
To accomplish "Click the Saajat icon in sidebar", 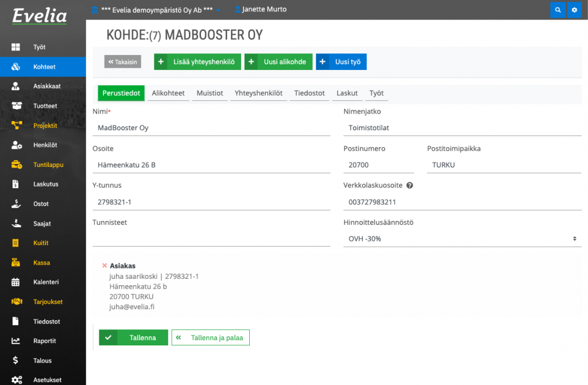I will pyautogui.click(x=16, y=223).
